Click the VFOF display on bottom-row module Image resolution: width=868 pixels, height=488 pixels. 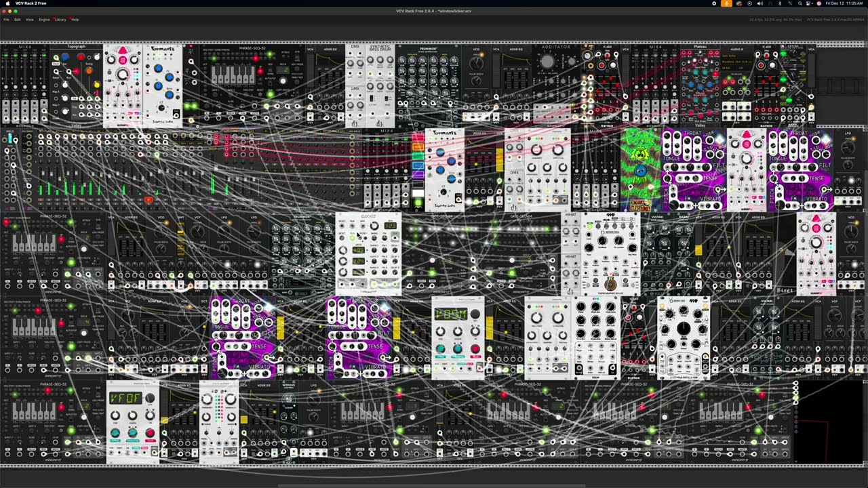coord(125,398)
